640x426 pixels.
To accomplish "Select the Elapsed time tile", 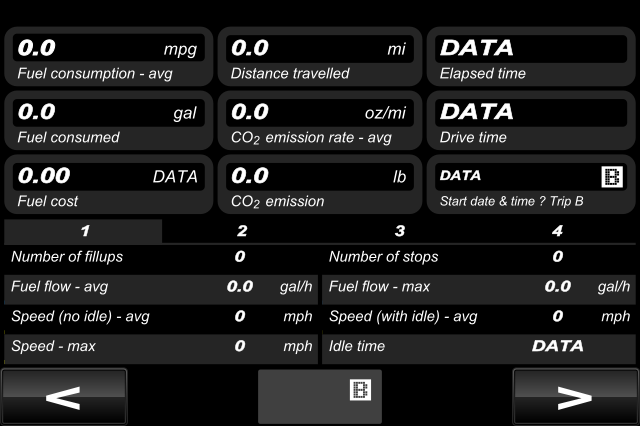I will point(531,57).
